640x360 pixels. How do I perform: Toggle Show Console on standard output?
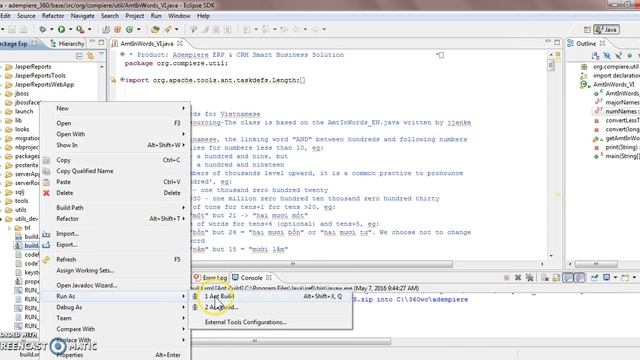pyautogui.click(x=568, y=278)
